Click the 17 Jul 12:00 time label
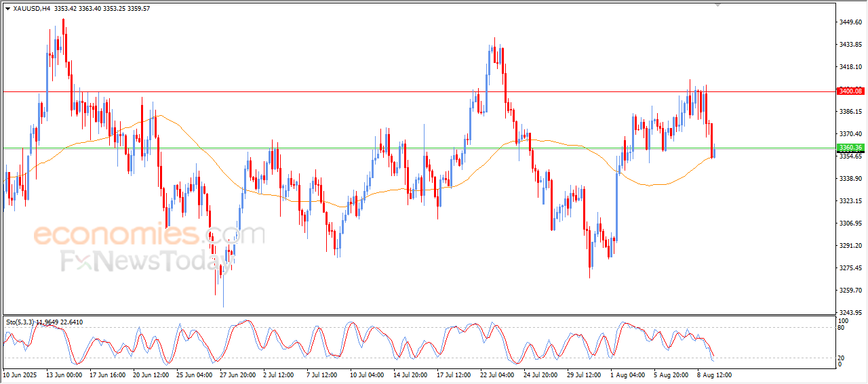Screen dimensions: 868x384 pos(454,375)
